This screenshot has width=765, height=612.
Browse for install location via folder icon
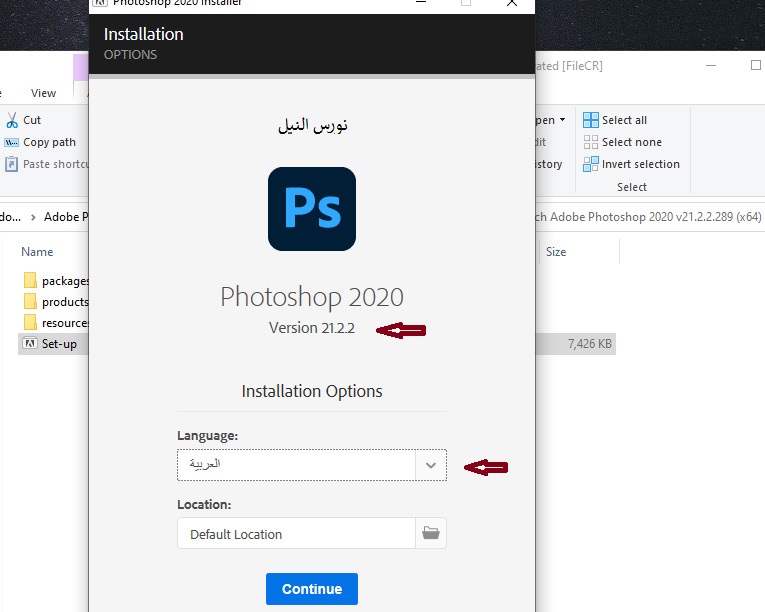tap(431, 534)
